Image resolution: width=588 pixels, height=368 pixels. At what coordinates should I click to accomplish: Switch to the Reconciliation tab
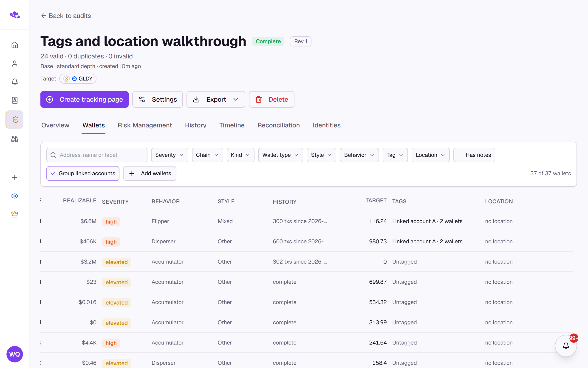click(278, 125)
